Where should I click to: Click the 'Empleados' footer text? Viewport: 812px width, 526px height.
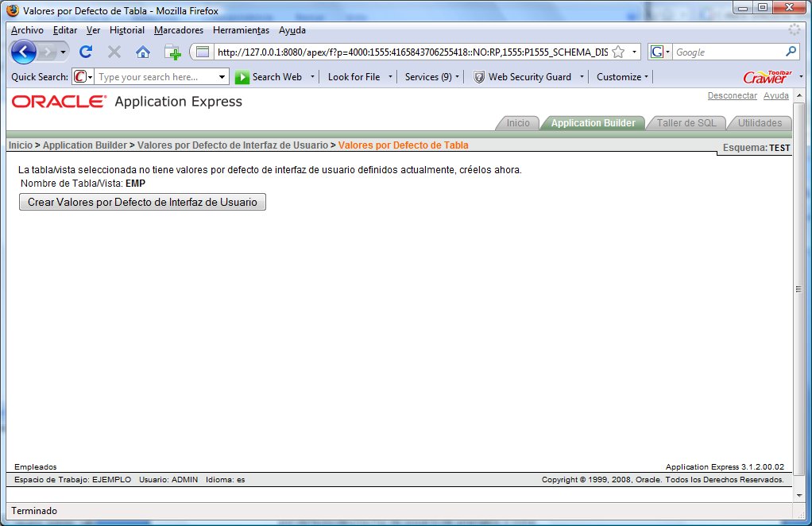pyautogui.click(x=36, y=467)
